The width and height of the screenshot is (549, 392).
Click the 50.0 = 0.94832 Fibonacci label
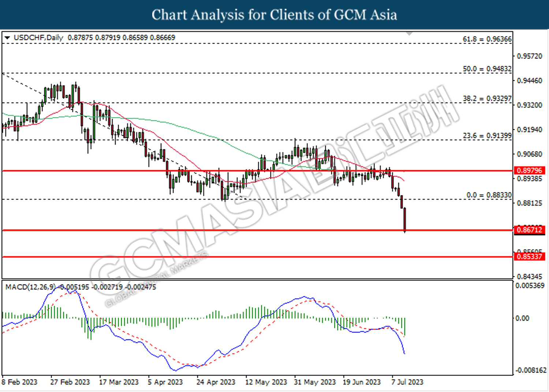487,69
